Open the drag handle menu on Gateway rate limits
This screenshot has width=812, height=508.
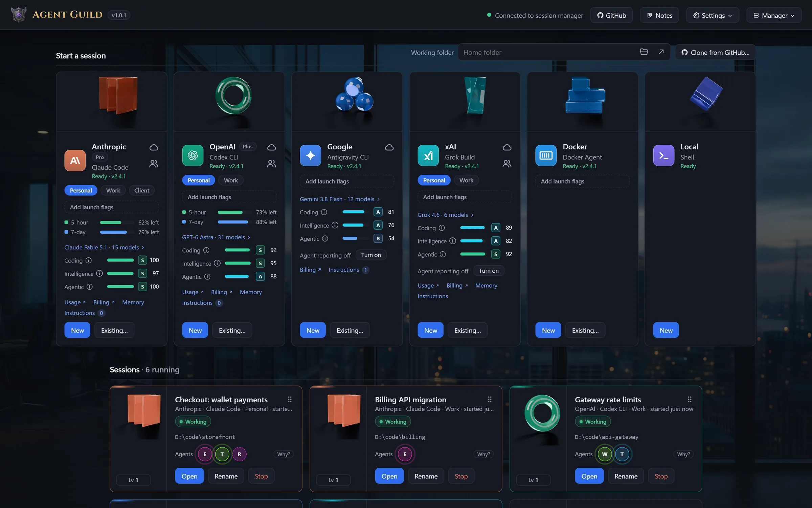690,399
